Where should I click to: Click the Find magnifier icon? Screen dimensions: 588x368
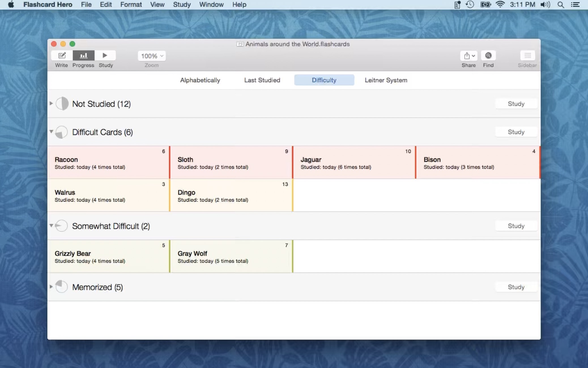tap(488, 56)
